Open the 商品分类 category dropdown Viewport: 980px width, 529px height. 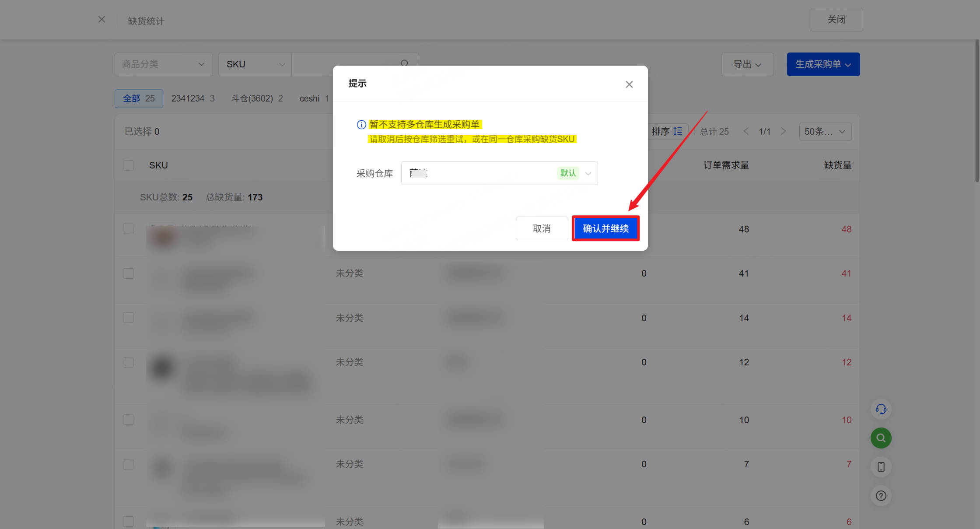[163, 64]
